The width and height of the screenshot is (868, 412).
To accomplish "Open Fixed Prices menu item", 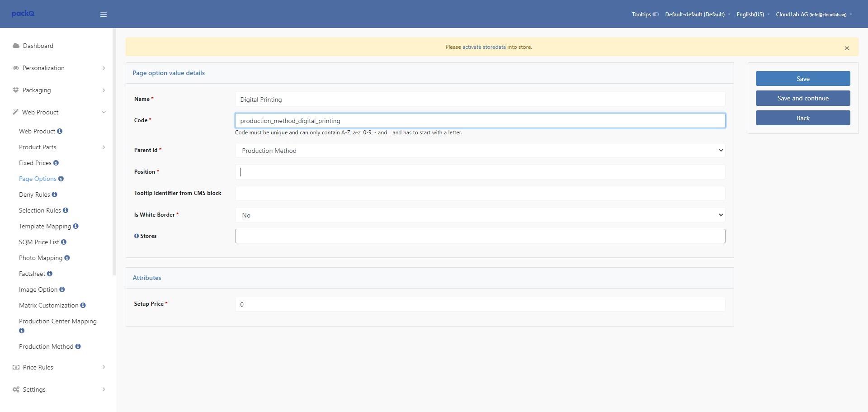I will pyautogui.click(x=35, y=163).
